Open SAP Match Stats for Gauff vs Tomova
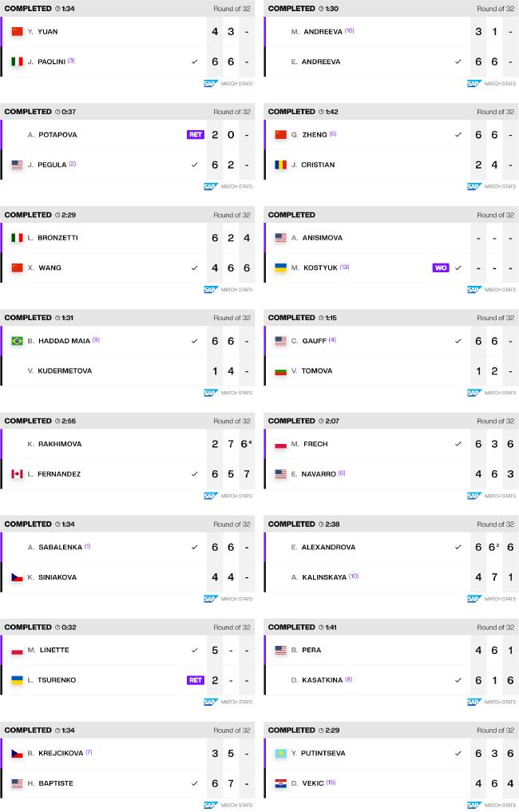Viewport: 519px width, 812px height. pos(492,393)
